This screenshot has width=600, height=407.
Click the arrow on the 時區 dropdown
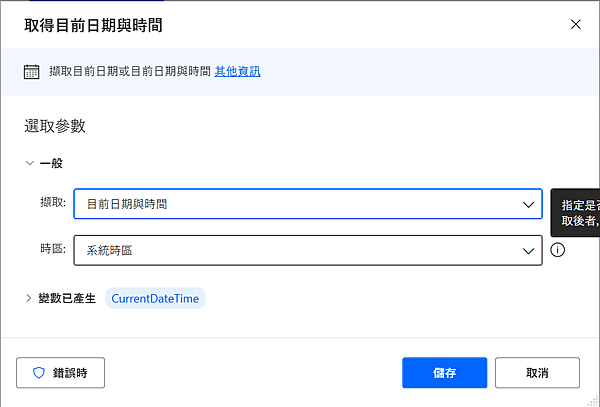coord(528,250)
